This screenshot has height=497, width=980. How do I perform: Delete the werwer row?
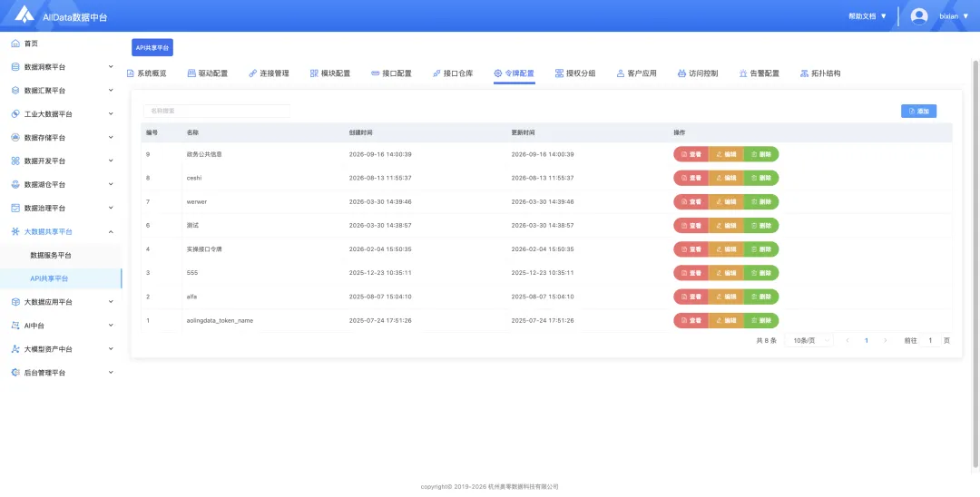[760, 201]
